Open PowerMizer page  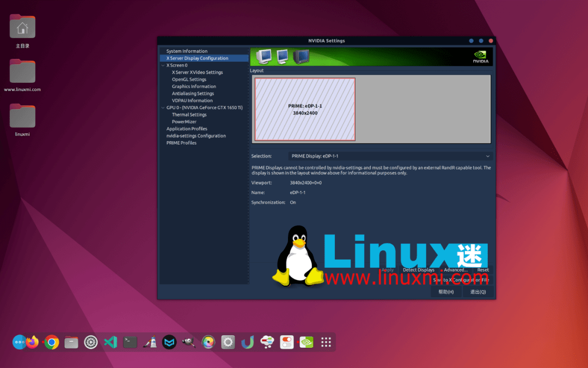coord(184,122)
